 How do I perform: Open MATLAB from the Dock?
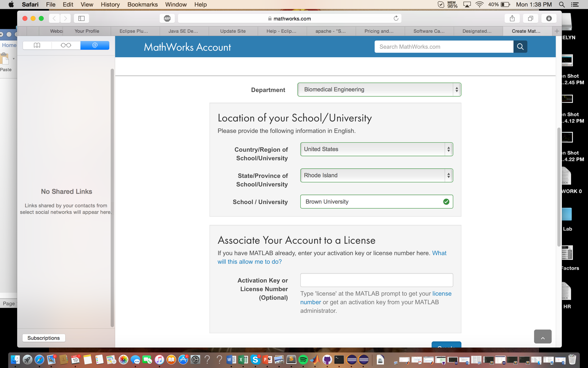point(315,359)
